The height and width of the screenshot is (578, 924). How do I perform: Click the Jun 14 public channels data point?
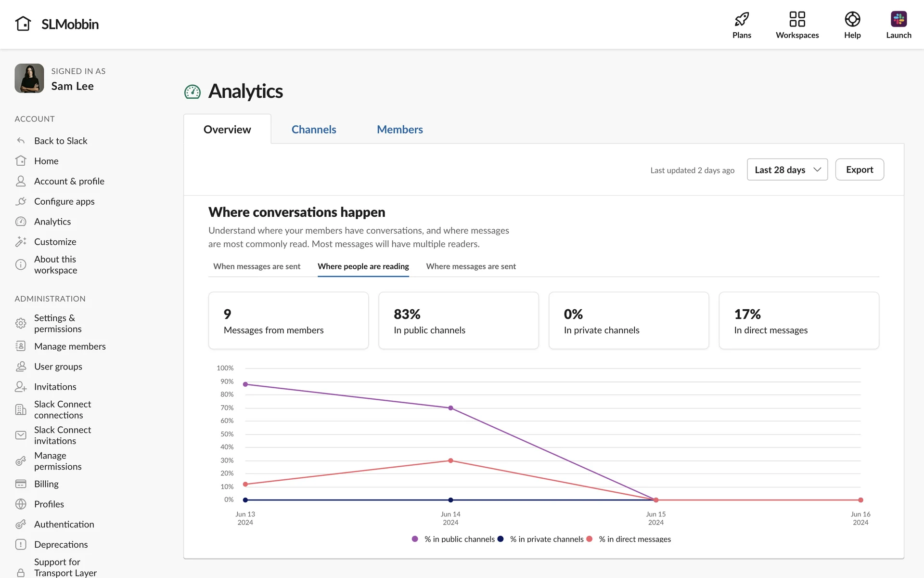450,408
